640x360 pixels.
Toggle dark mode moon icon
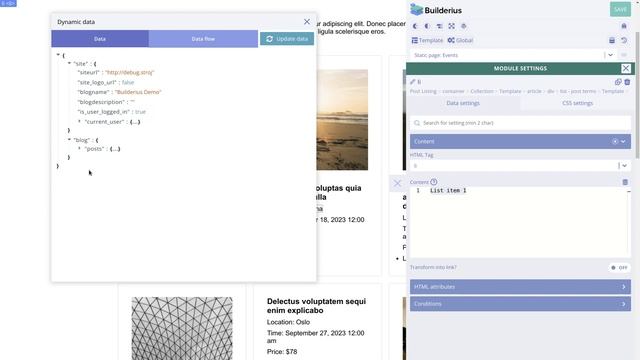[x=415, y=26]
